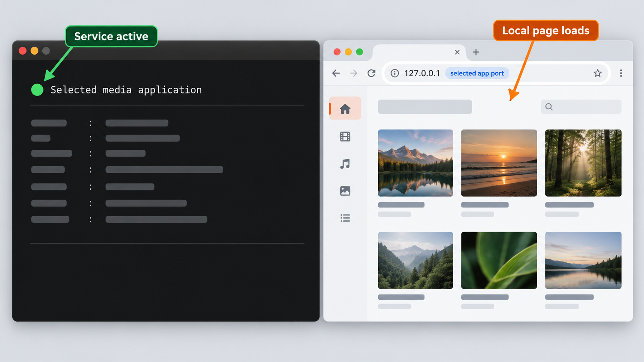644x362 pixels.
Task: Click 'Selected media application' text in the terminal
Action: coord(126,90)
